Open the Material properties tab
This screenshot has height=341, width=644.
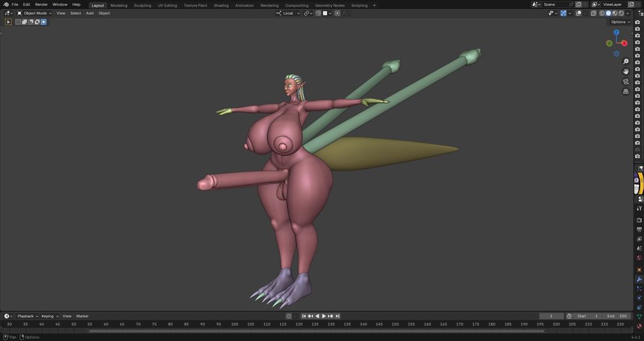tap(639, 326)
